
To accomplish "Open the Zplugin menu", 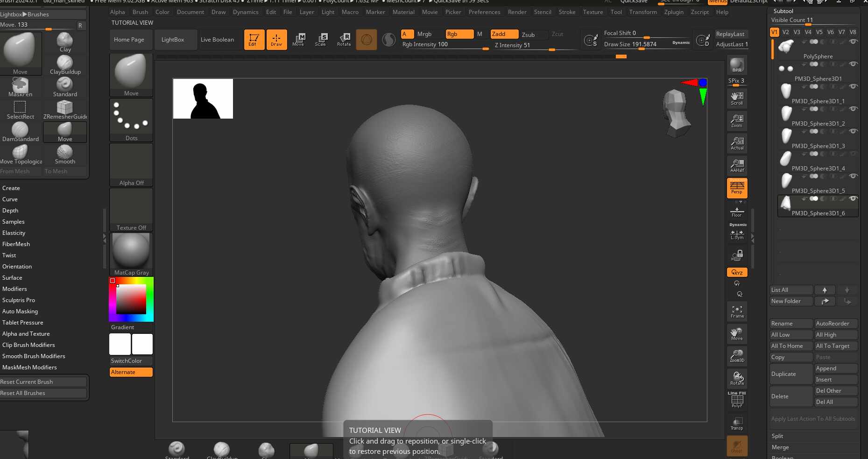I will [x=674, y=12].
